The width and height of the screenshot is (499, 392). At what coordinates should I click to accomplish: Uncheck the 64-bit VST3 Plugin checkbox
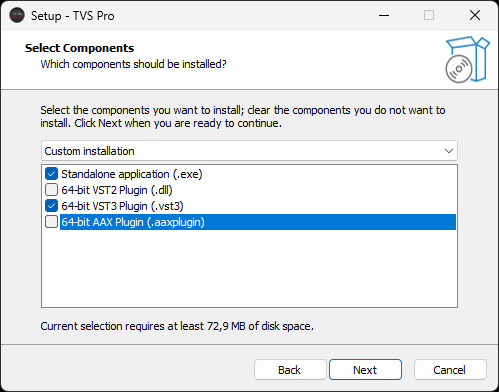point(51,206)
